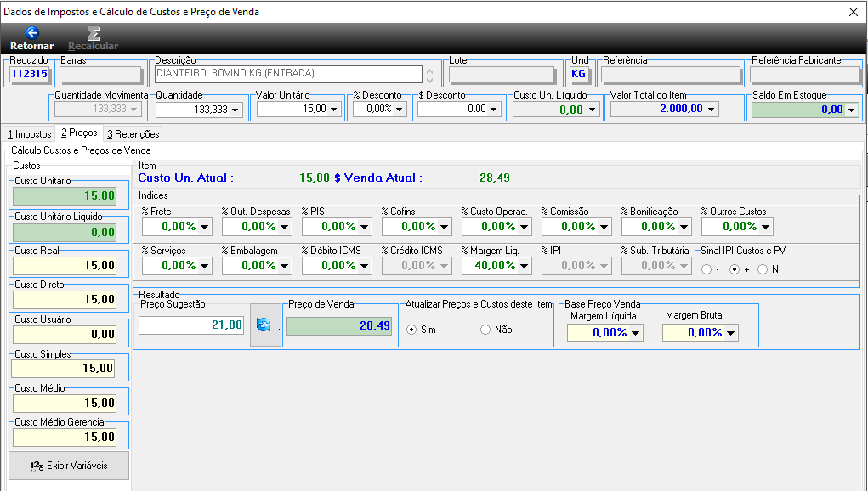Expand the % Débito ICMS dropdown
The height and width of the screenshot is (491, 868).
[x=364, y=266]
